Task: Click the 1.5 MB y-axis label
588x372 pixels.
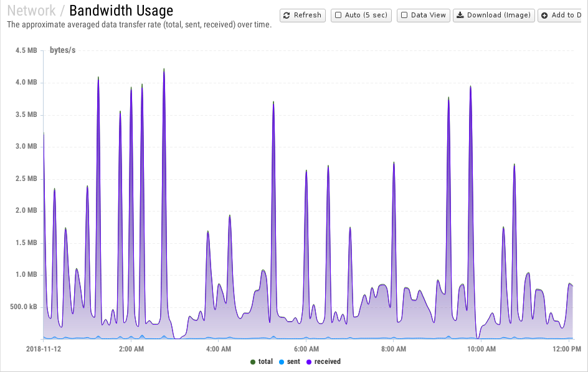Action: click(26, 243)
